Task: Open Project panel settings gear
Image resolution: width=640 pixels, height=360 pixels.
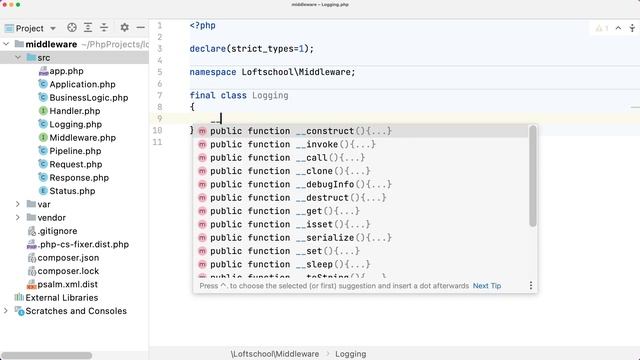Action: (x=124, y=28)
